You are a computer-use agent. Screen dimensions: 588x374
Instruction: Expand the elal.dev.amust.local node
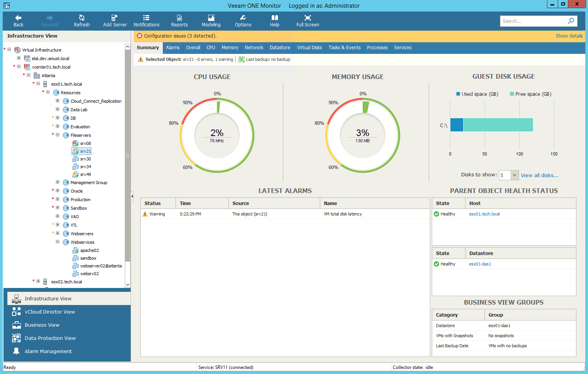click(19, 58)
